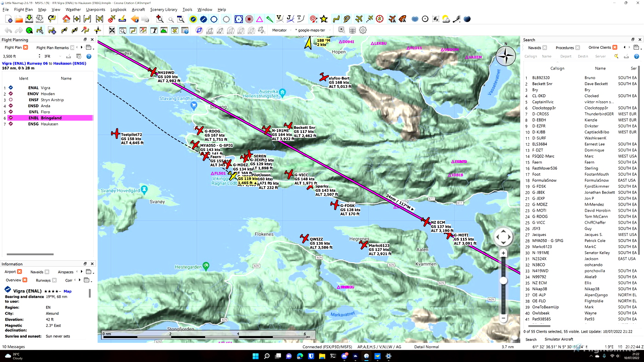Open the Userpoints menu

tap(95, 9)
